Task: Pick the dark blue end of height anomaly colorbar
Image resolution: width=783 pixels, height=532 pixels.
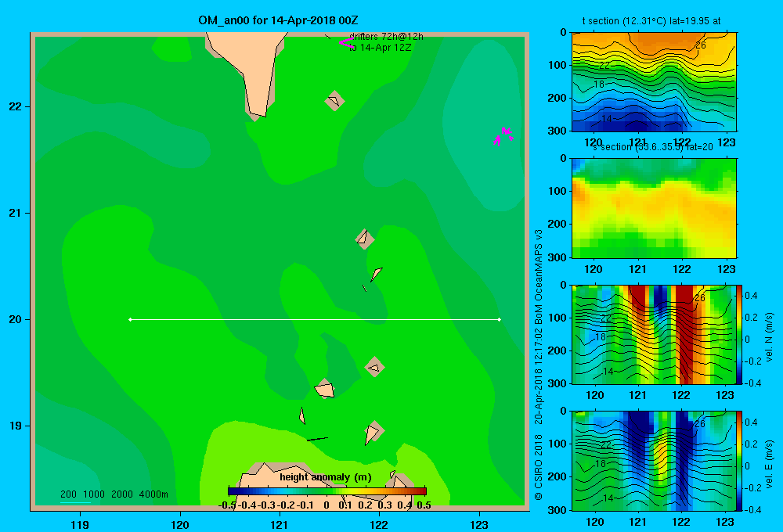Action: pos(235,491)
